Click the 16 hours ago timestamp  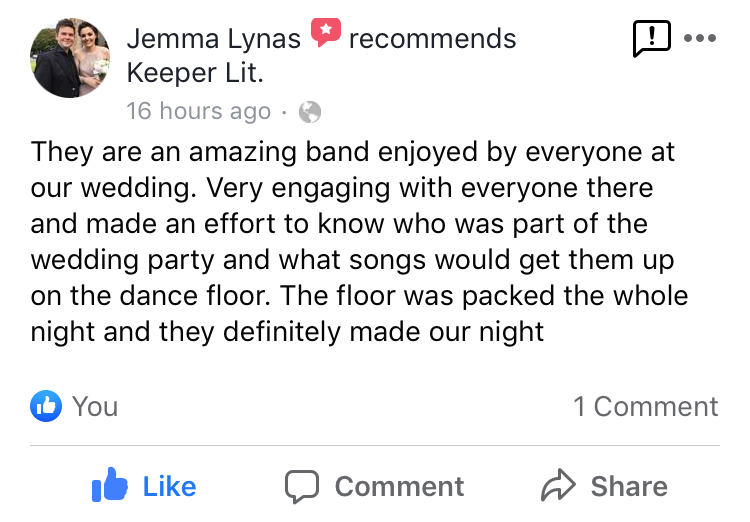click(x=198, y=111)
